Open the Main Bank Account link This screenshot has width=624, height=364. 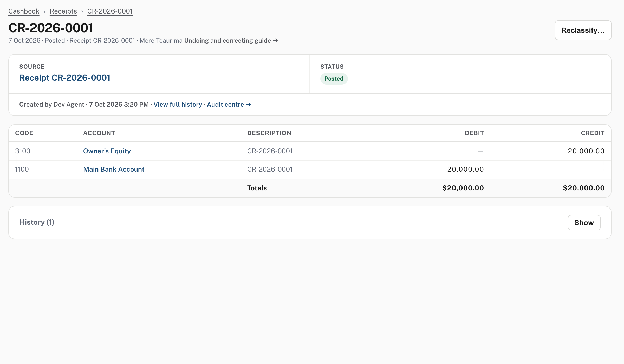114,169
